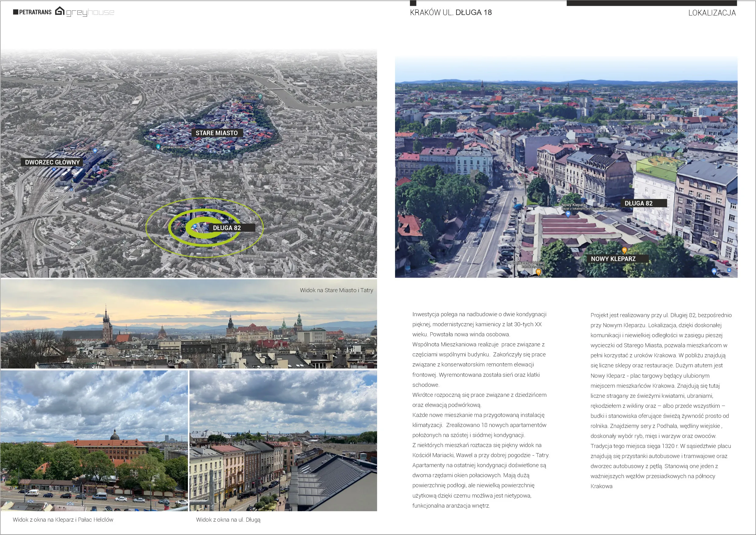Click the Galeria Krakowska blue shopping pin

95,151
